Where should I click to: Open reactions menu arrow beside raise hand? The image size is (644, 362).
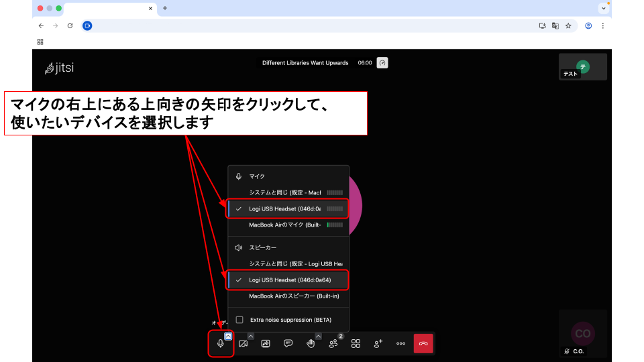tap(318, 336)
